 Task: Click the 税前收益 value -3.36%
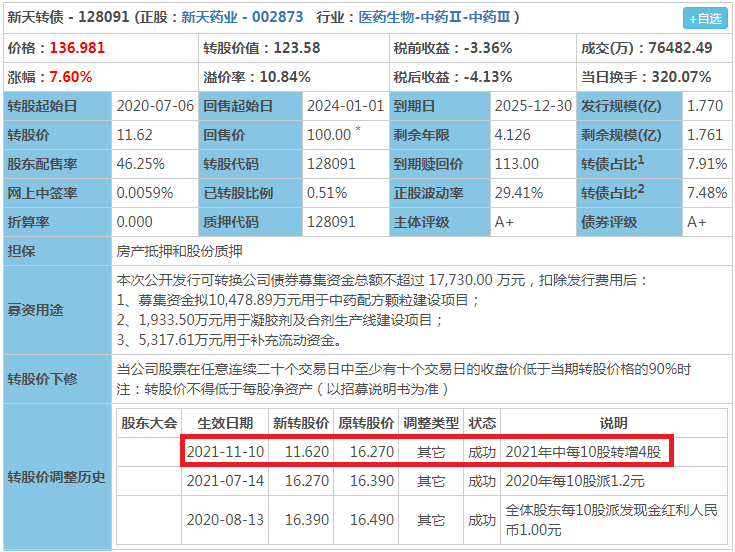pos(488,48)
